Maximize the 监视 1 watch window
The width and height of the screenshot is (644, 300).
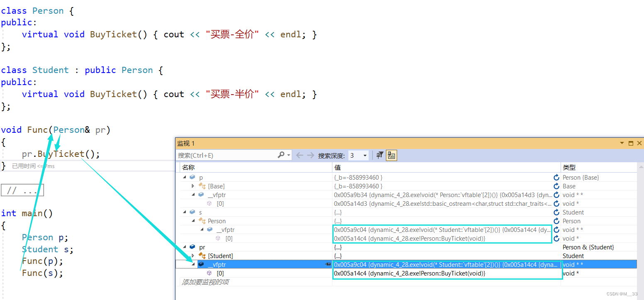coord(631,143)
